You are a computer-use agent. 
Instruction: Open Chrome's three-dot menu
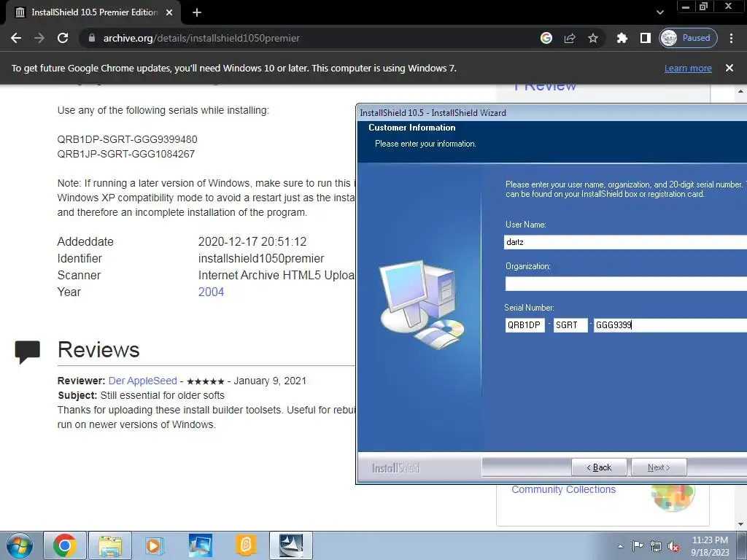click(731, 38)
